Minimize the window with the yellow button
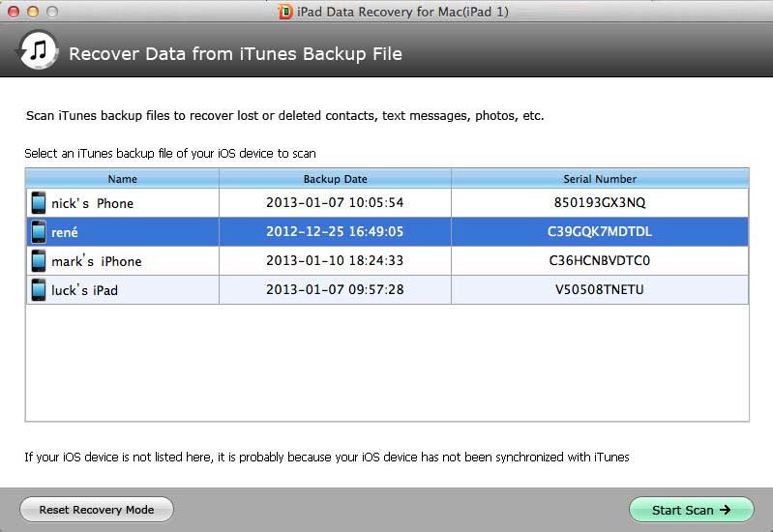 (32, 12)
